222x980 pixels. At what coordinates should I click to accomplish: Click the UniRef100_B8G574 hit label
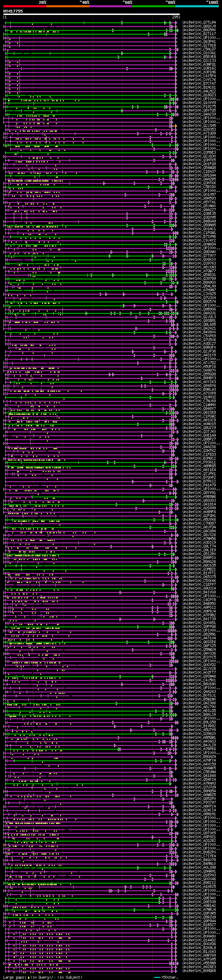(199, 302)
